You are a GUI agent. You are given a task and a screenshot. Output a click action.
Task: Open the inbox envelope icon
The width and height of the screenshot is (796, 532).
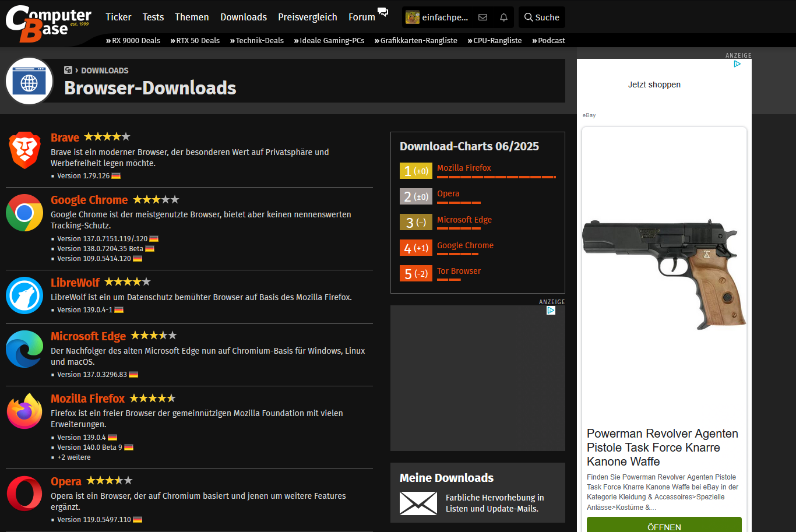pos(482,17)
